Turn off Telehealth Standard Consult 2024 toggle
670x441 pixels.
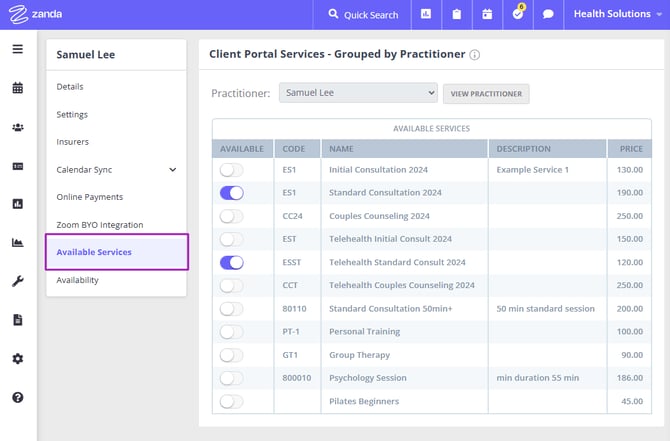231,262
